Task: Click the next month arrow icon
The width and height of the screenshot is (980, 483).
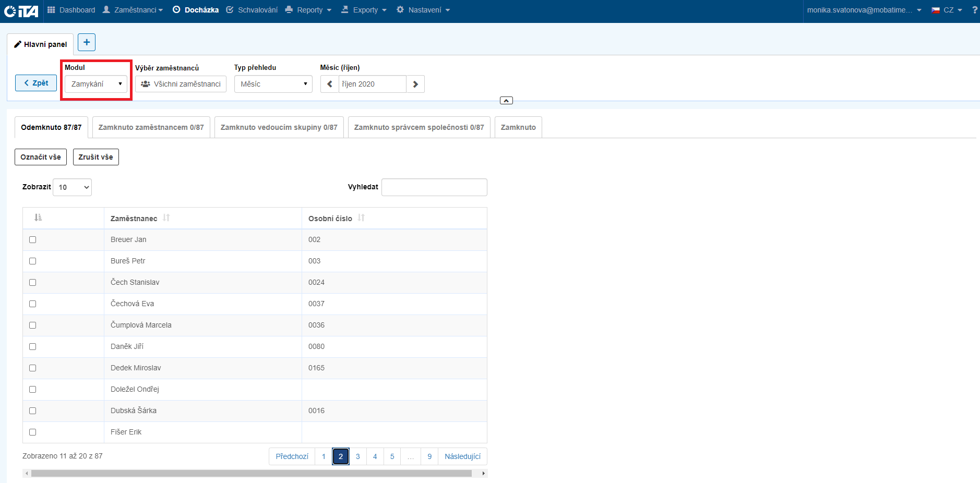Action: click(415, 84)
